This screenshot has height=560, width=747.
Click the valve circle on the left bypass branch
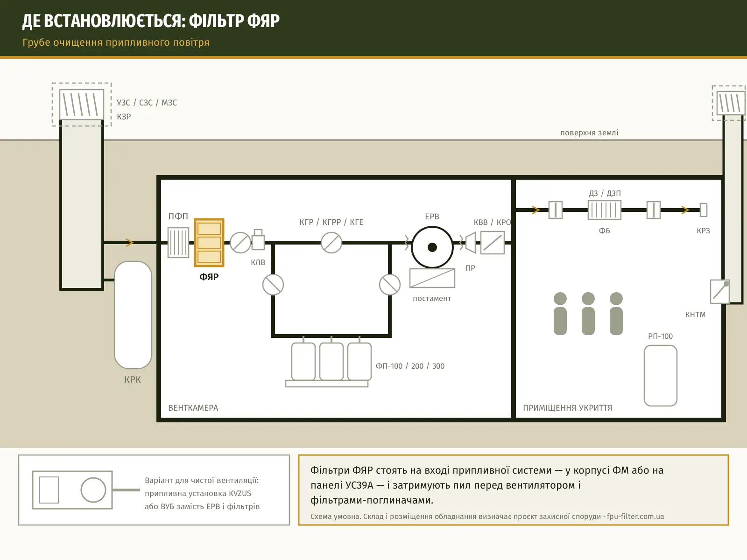pos(273,285)
